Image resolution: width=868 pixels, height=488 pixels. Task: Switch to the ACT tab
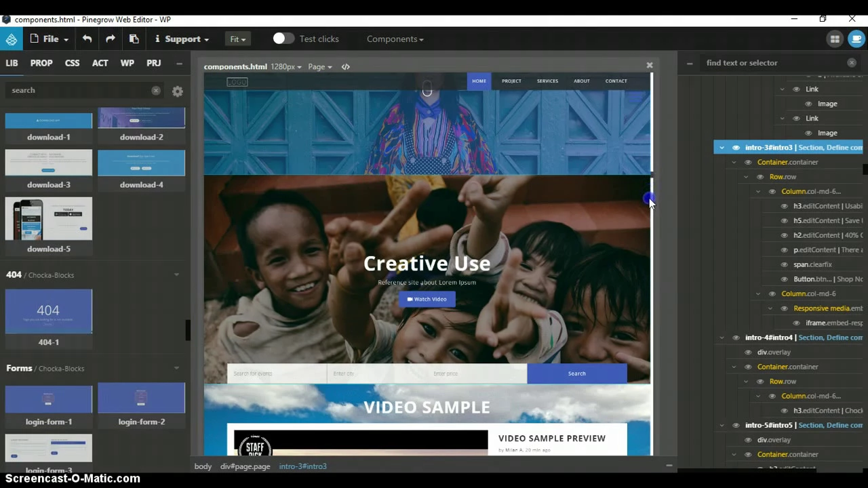tap(100, 63)
